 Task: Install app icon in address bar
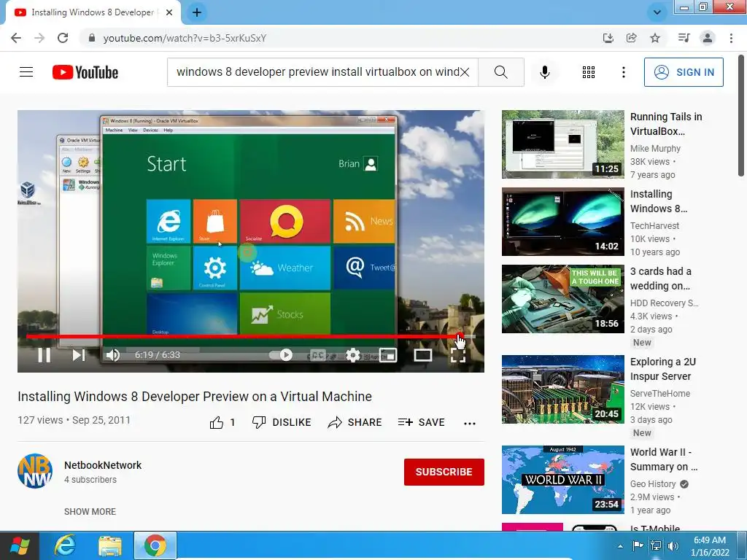click(608, 38)
